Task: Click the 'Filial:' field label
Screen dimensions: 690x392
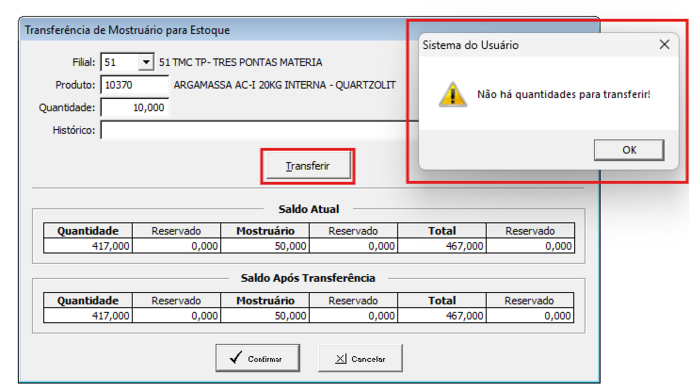Action: [x=84, y=62]
